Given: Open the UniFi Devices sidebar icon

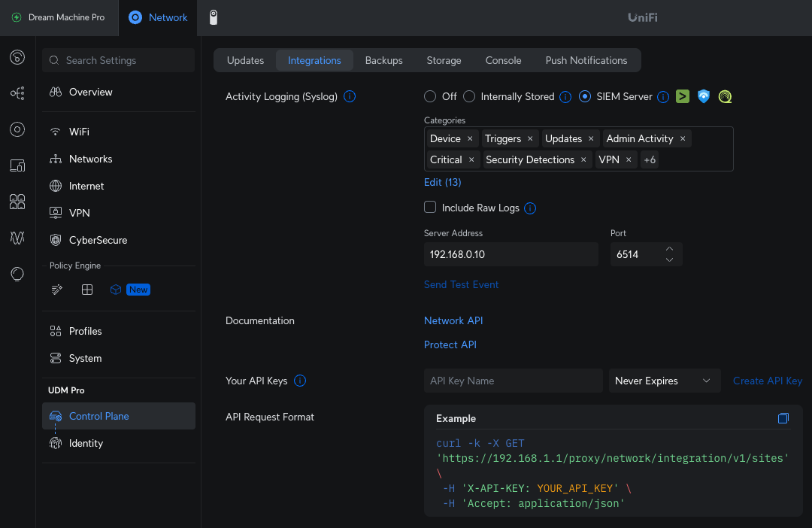Looking at the screenshot, I should tap(17, 129).
